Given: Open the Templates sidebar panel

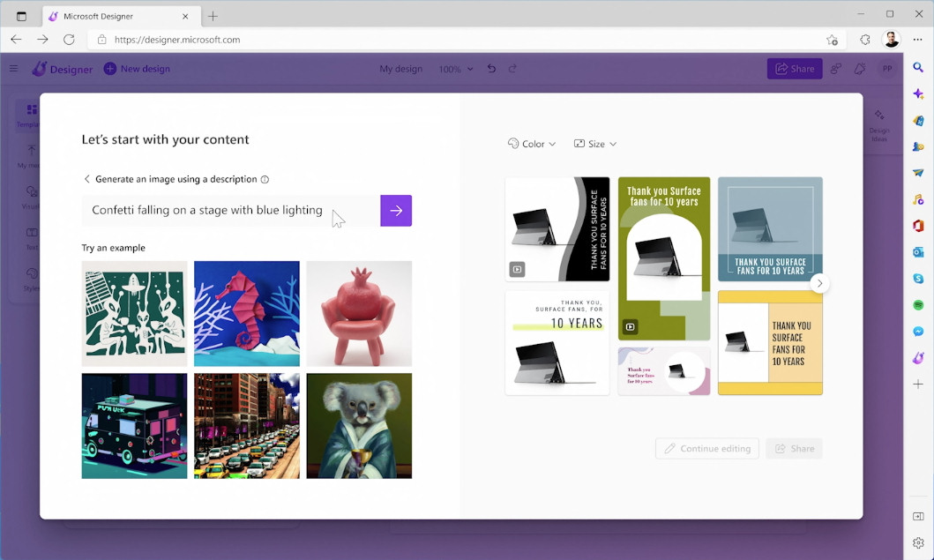Looking at the screenshot, I should [27, 116].
